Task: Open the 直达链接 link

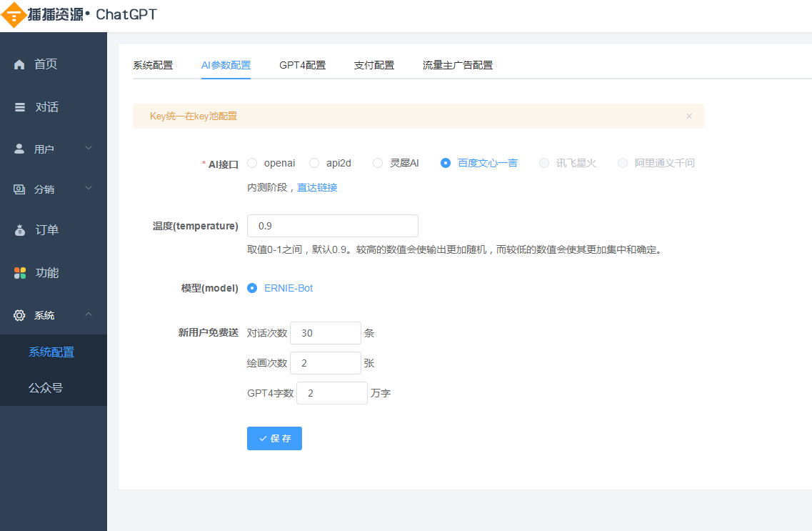Action: 317,187
